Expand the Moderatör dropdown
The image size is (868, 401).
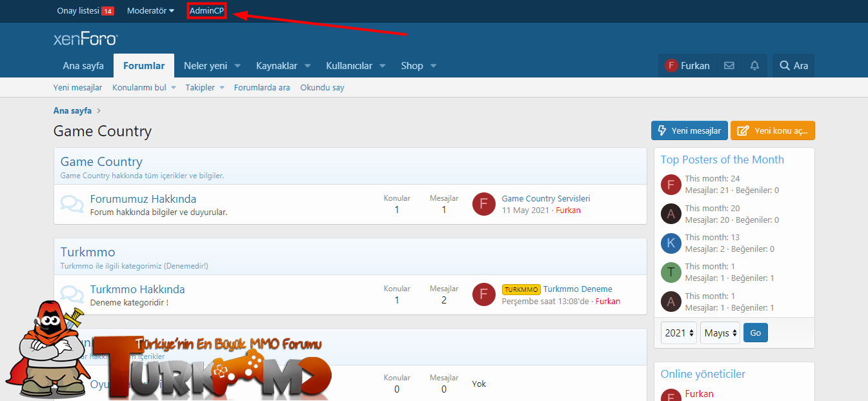[151, 11]
